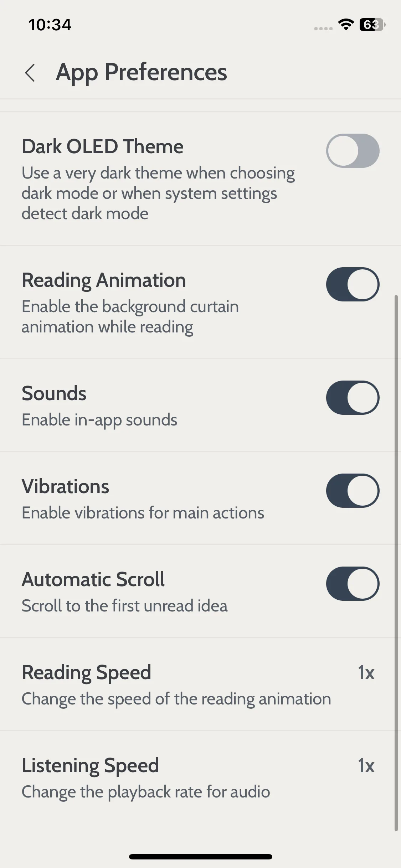Tap the Automatic Scroll label text

[93, 579]
